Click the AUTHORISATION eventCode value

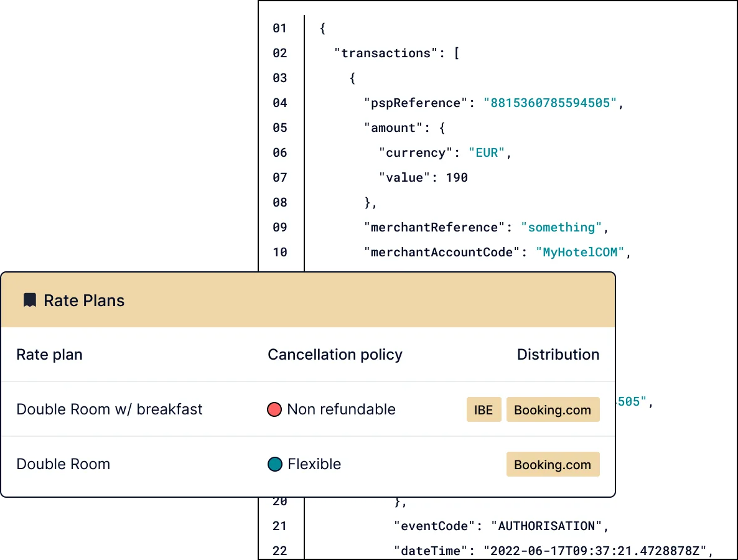click(x=546, y=526)
